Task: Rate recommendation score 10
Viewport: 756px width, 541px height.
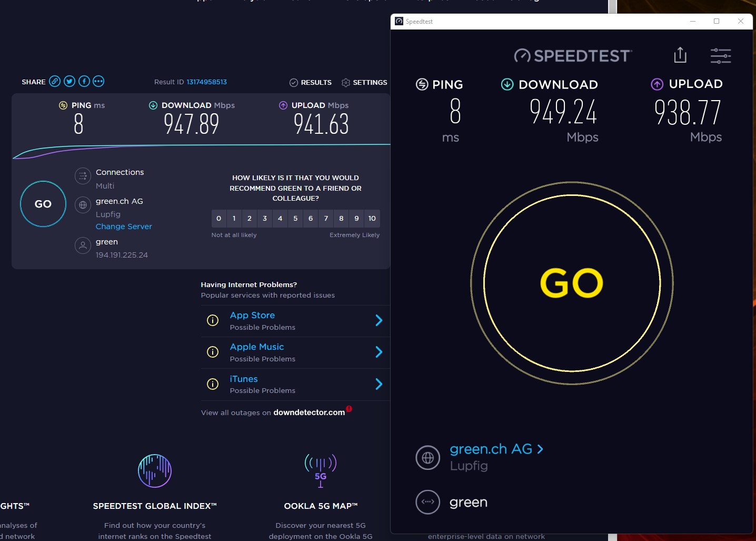Action: pos(372,219)
